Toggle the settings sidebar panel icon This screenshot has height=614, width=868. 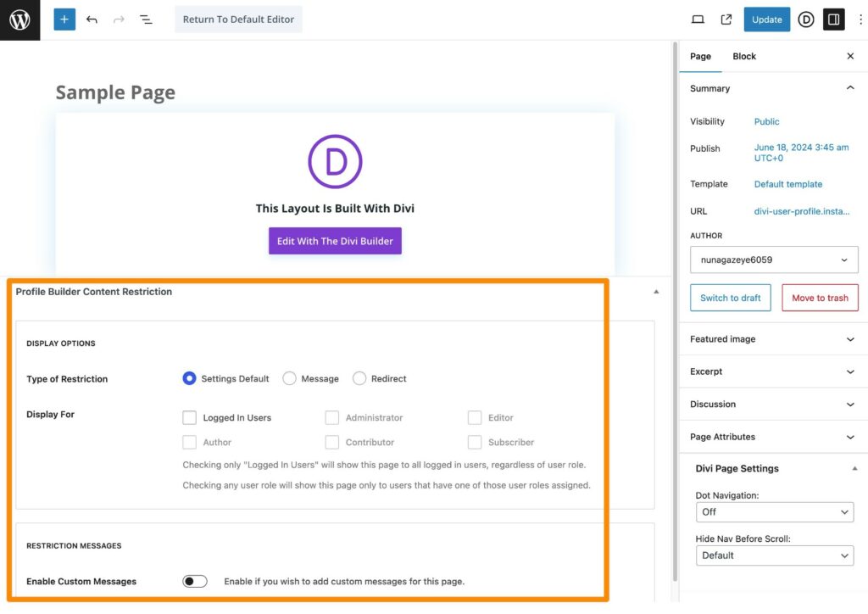click(834, 20)
